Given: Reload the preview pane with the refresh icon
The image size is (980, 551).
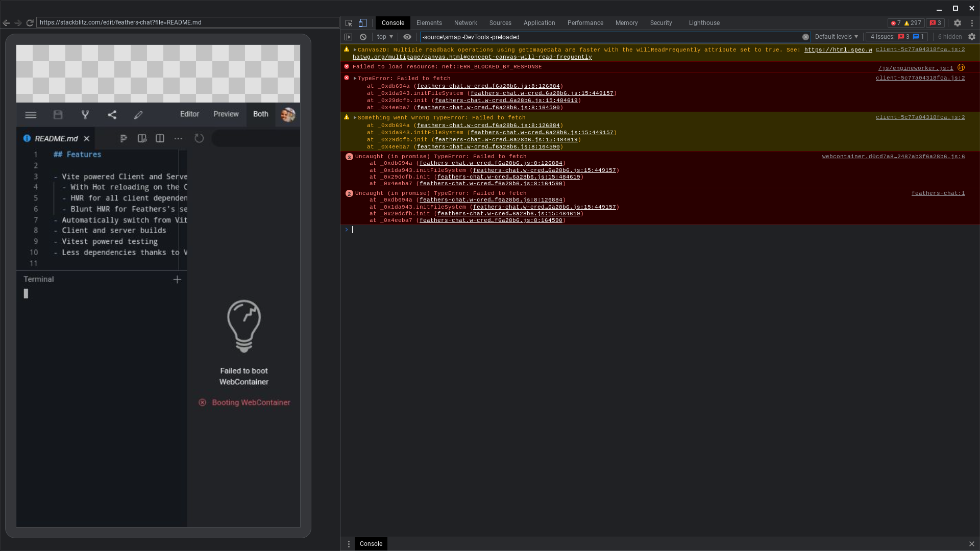Looking at the screenshot, I should click(x=199, y=138).
